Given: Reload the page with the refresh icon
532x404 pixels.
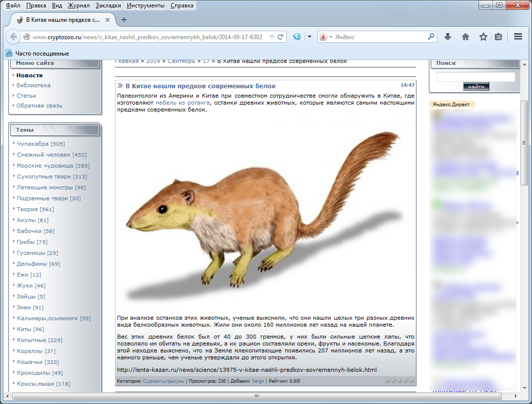Looking at the screenshot, I should [x=281, y=37].
